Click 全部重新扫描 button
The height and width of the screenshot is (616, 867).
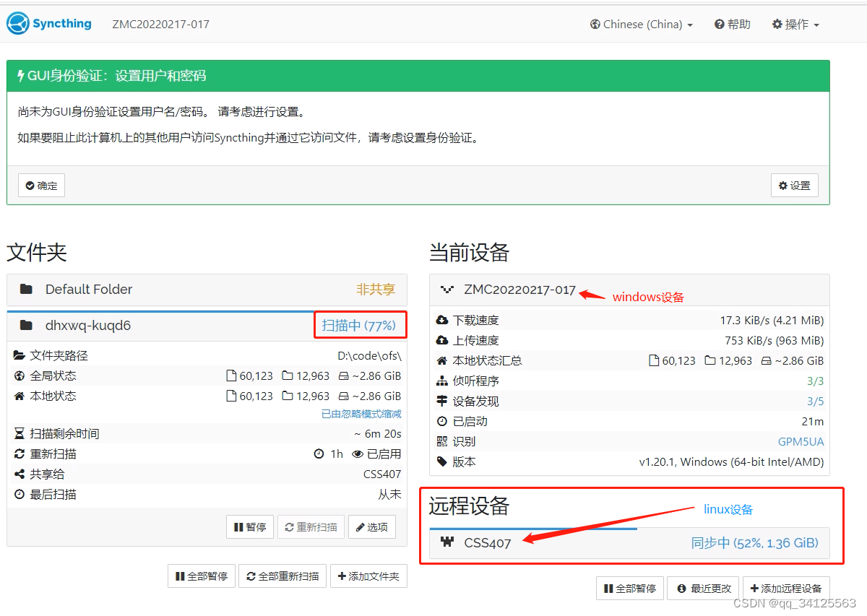click(x=282, y=576)
